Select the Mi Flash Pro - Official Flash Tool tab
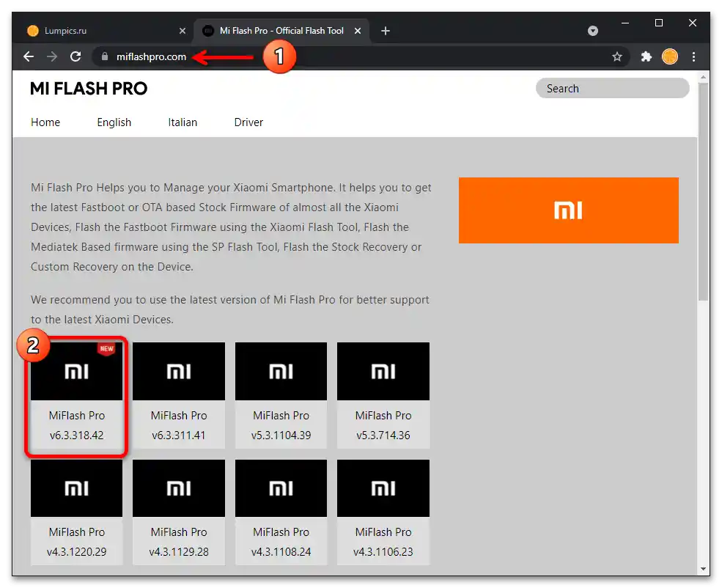Screen dimensions: 722x588 [281, 31]
